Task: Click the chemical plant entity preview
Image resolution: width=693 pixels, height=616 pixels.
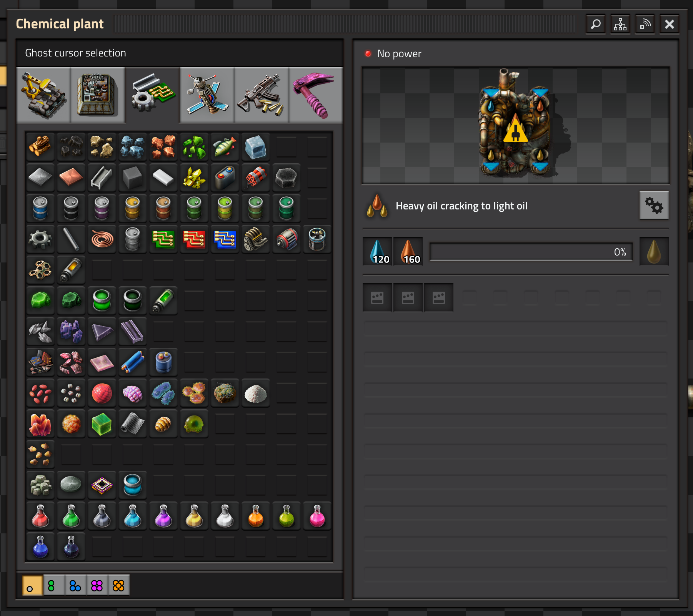Action: point(515,125)
